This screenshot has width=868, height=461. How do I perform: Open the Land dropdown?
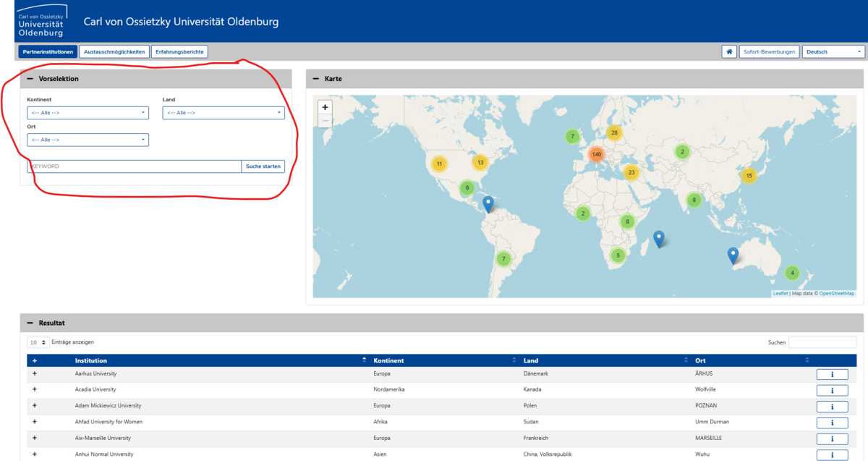click(x=224, y=113)
